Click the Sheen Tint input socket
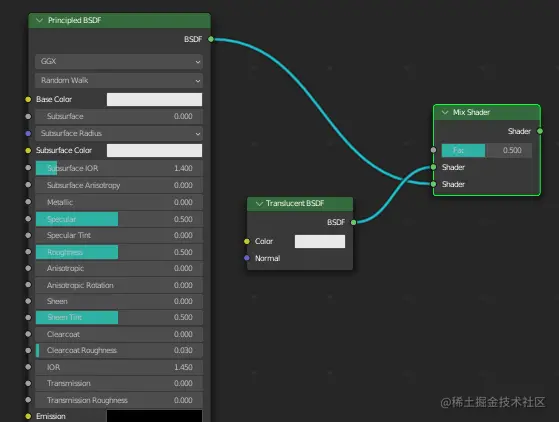Viewport: 559px width, 422px height. 28,317
